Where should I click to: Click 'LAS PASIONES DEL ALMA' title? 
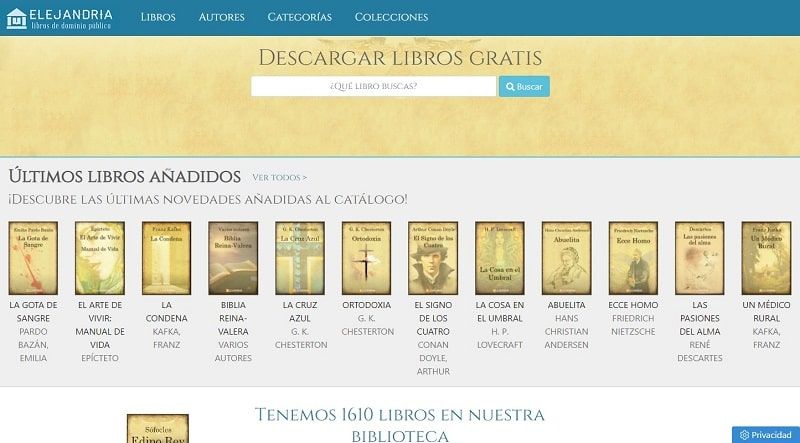[699, 318]
